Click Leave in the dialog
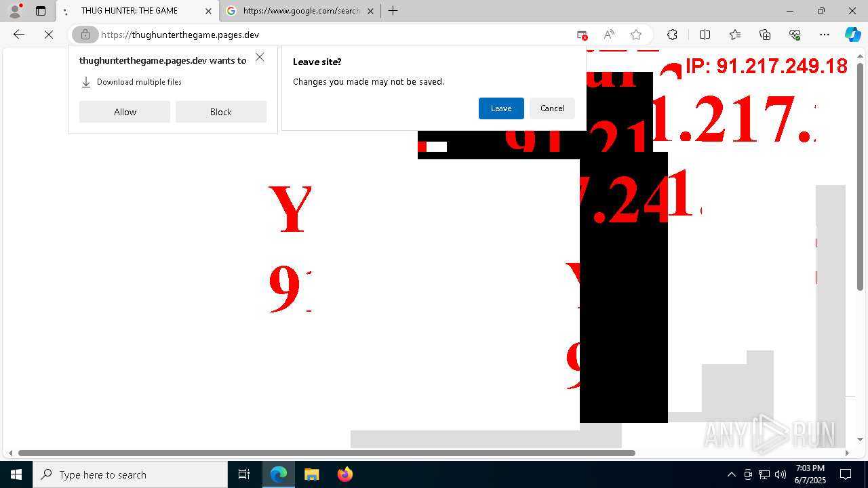 tap(501, 108)
